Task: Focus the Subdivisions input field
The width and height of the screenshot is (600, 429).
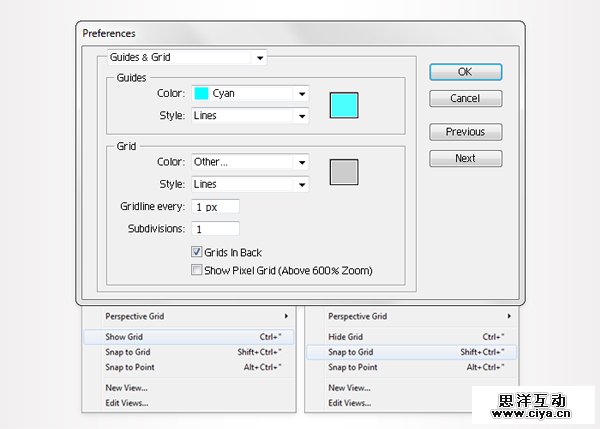Action: [210, 229]
